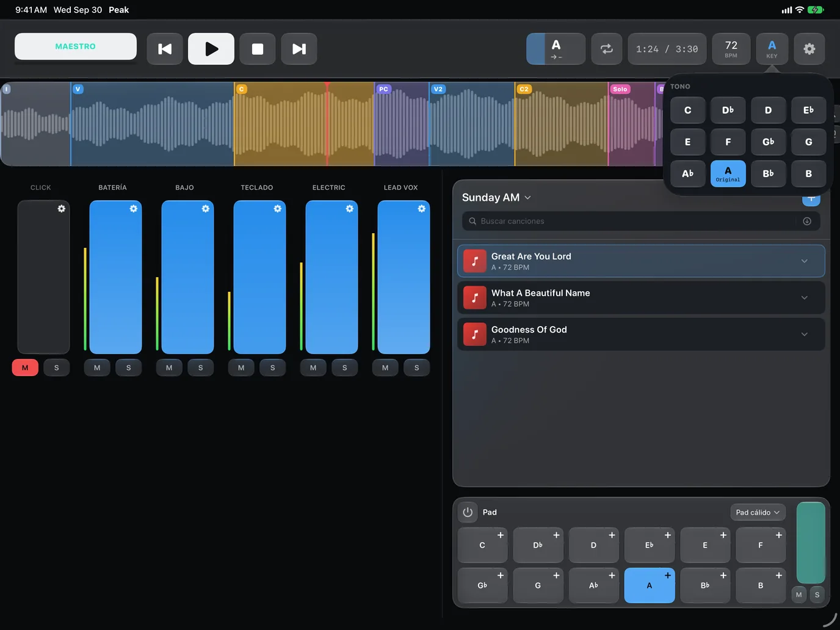Screen dimensions: 840x630
Task: Click the 1:24 / 3:30 time display
Action: coord(667,49)
